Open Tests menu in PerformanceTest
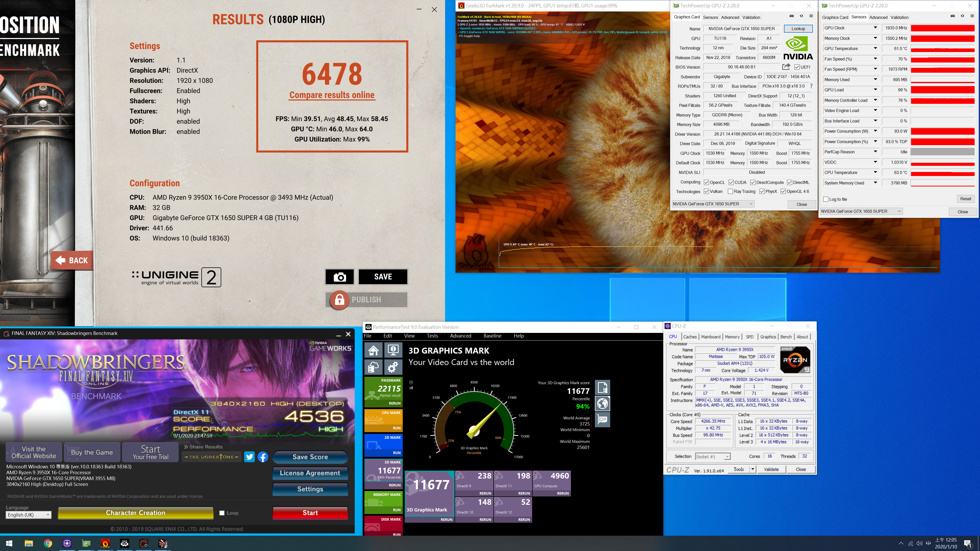 [432, 336]
